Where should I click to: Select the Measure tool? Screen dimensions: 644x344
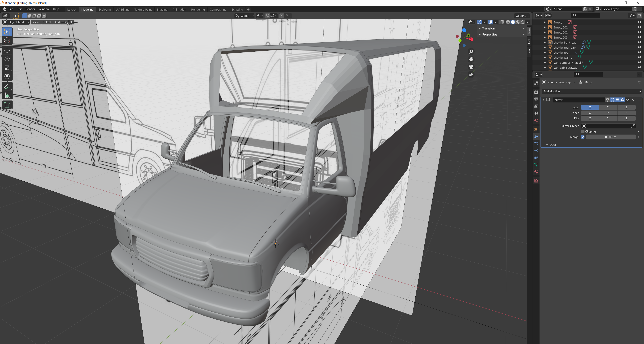point(7,95)
